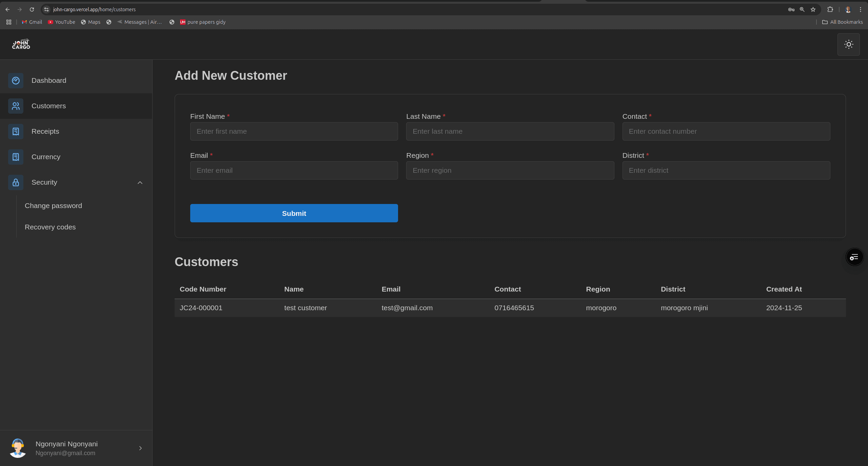
Task: Click the Enter first name field
Action: pos(294,131)
